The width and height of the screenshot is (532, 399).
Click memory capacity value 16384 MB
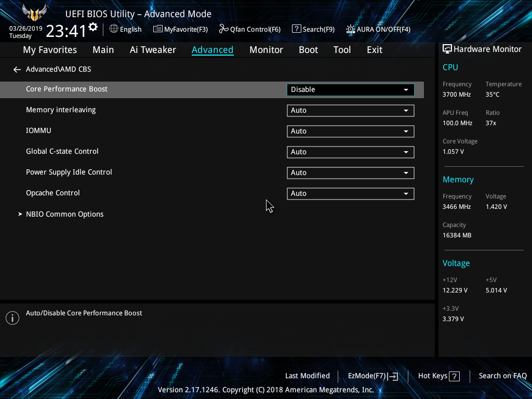[457, 235]
